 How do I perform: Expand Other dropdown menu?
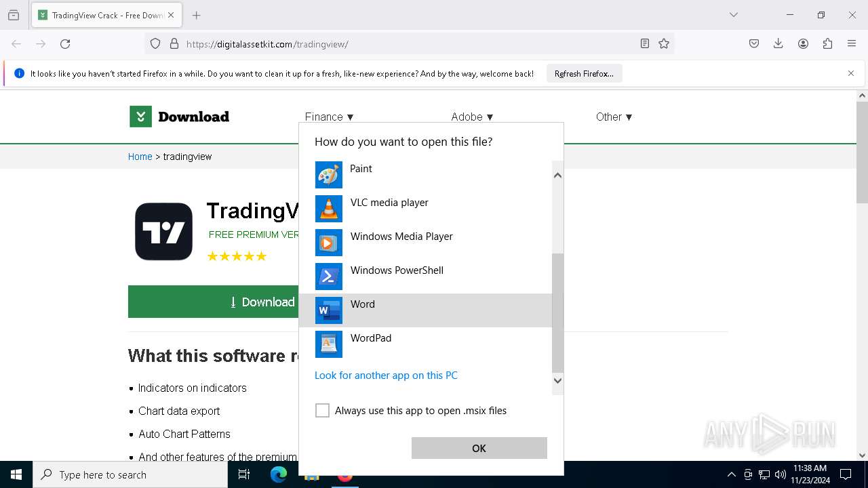tap(614, 117)
